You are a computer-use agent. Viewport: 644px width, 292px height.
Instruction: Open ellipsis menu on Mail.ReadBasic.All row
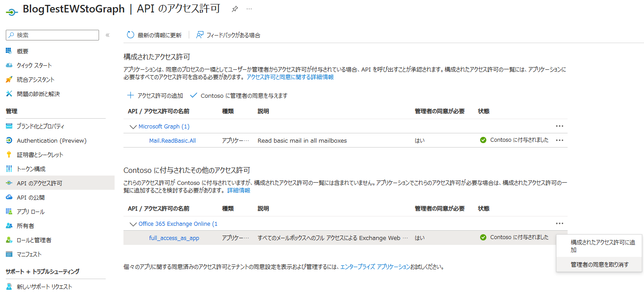point(560,140)
